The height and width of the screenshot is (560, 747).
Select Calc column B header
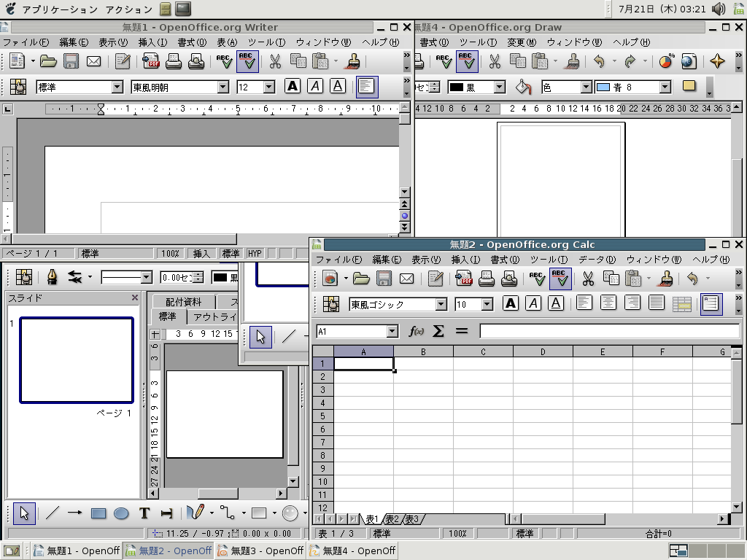423,351
